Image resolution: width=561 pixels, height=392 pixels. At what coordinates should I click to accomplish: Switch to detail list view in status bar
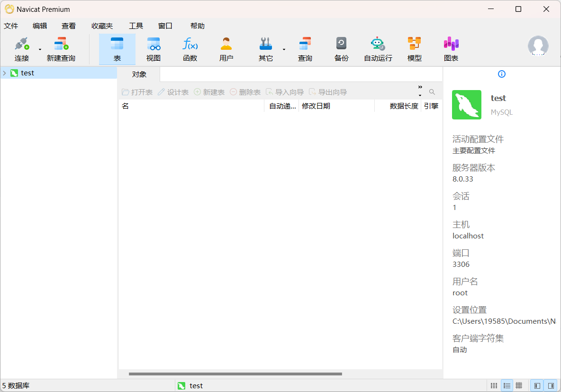point(507,386)
